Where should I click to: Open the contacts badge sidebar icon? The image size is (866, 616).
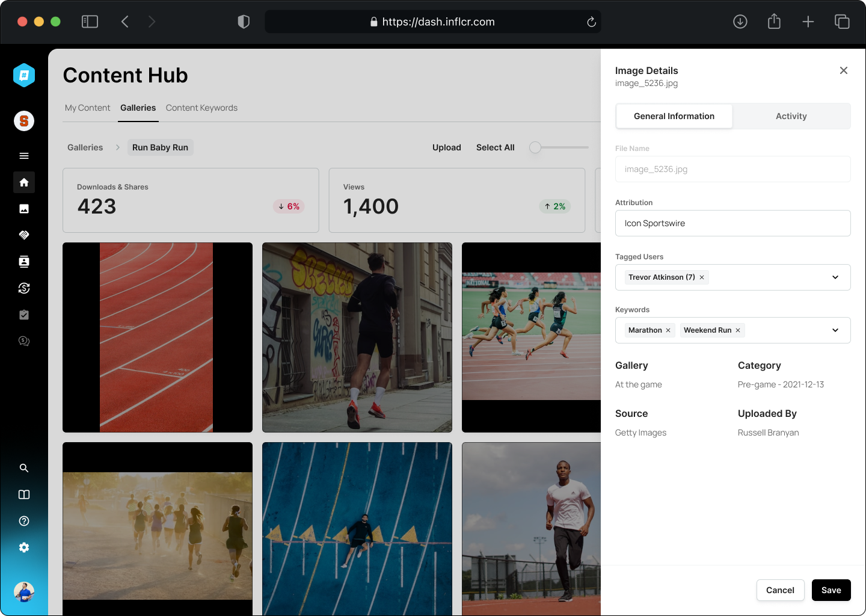(x=24, y=262)
